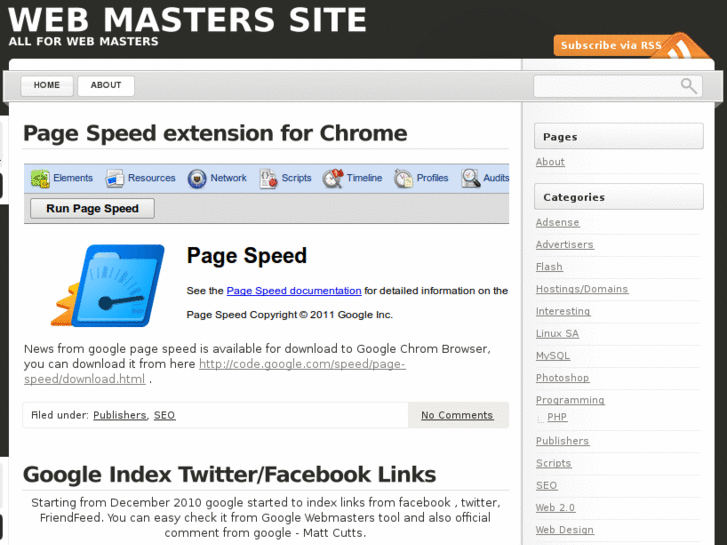Open the Linux SA category
The height and width of the screenshot is (545, 727).
(557, 333)
